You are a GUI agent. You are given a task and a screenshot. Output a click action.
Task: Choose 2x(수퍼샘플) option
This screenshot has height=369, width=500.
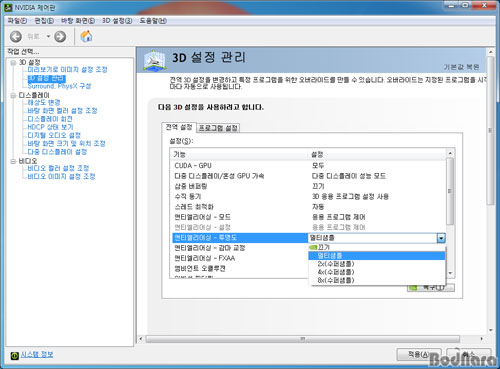click(377, 264)
